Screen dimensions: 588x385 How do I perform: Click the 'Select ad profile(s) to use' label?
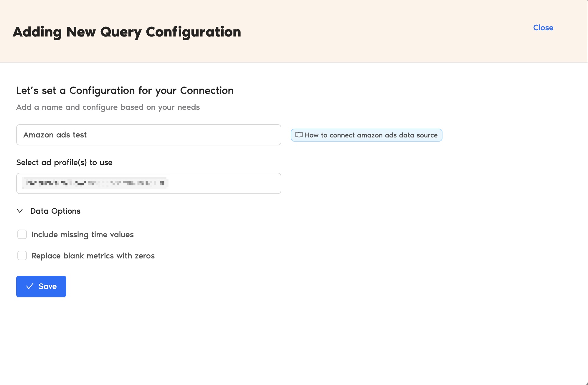tap(64, 162)
